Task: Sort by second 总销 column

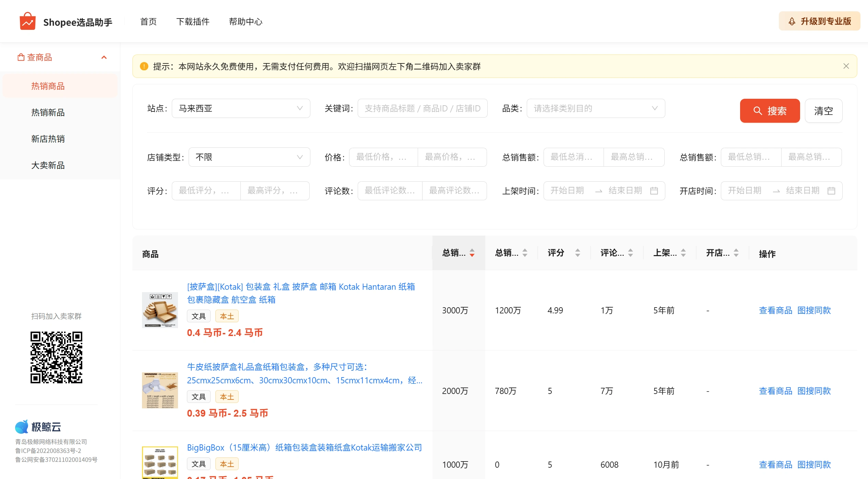Action: click(x=525, y=253)
